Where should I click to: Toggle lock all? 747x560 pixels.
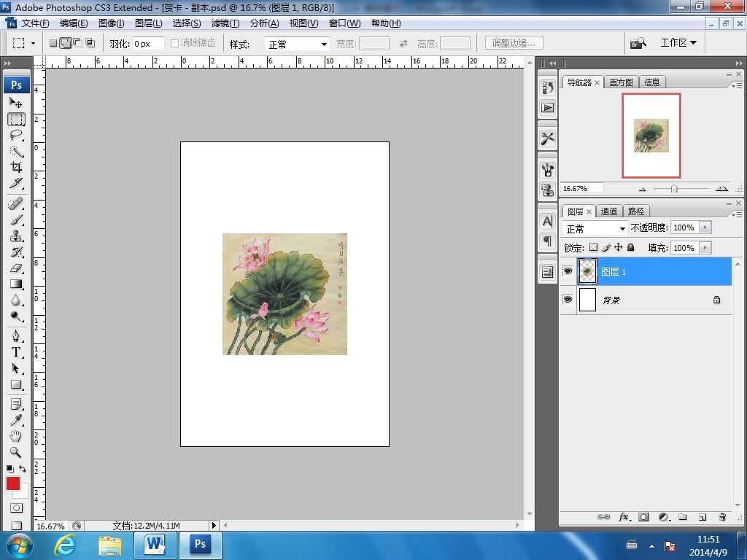631,247
